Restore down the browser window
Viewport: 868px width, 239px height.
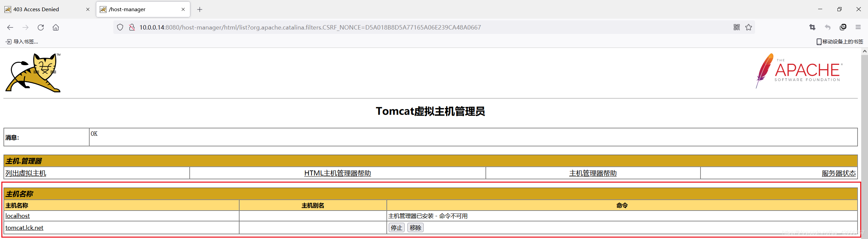(840, 9)
